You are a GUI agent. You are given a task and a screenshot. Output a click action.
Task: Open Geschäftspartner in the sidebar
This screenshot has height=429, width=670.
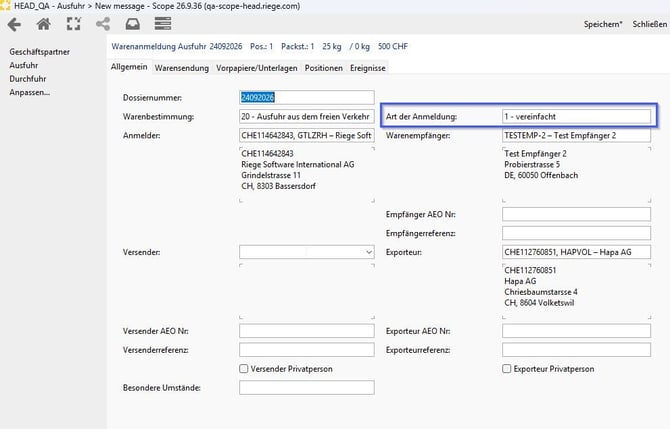(x=39, y=52)
